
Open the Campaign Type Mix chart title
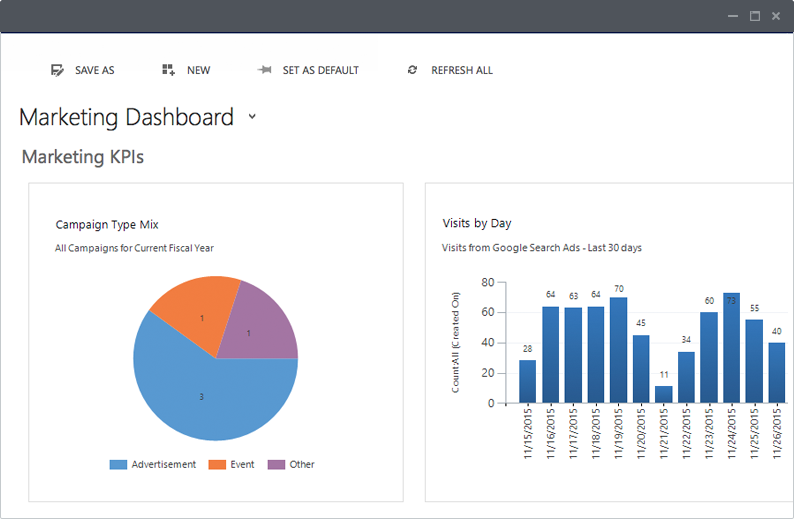click(107, 225)
